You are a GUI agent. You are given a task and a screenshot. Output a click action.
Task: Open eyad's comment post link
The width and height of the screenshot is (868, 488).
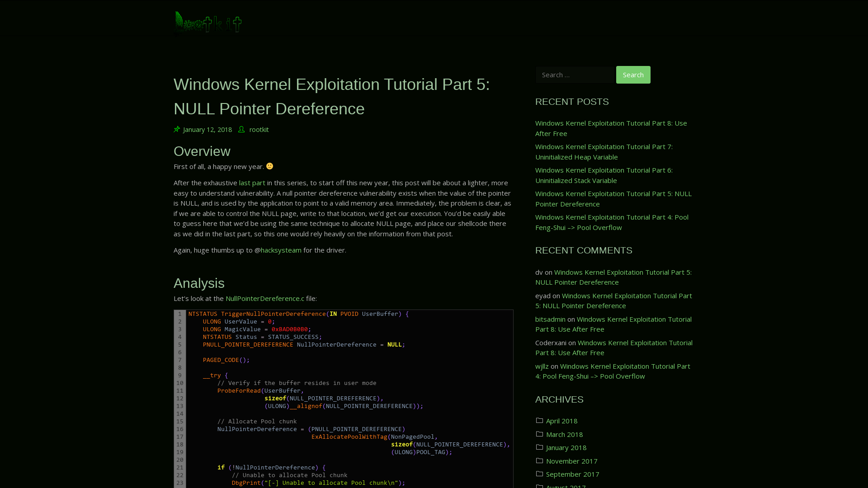tap(613, 300)
